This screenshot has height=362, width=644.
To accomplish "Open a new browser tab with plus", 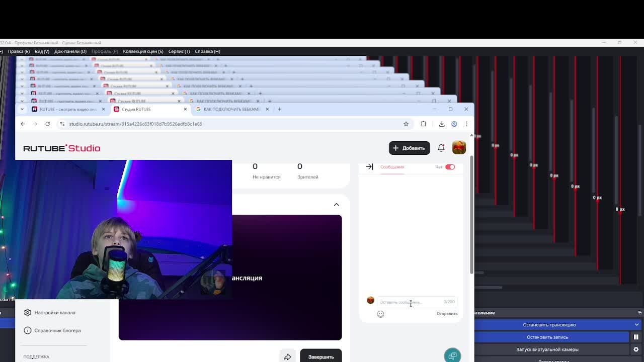I will [279, 109].
